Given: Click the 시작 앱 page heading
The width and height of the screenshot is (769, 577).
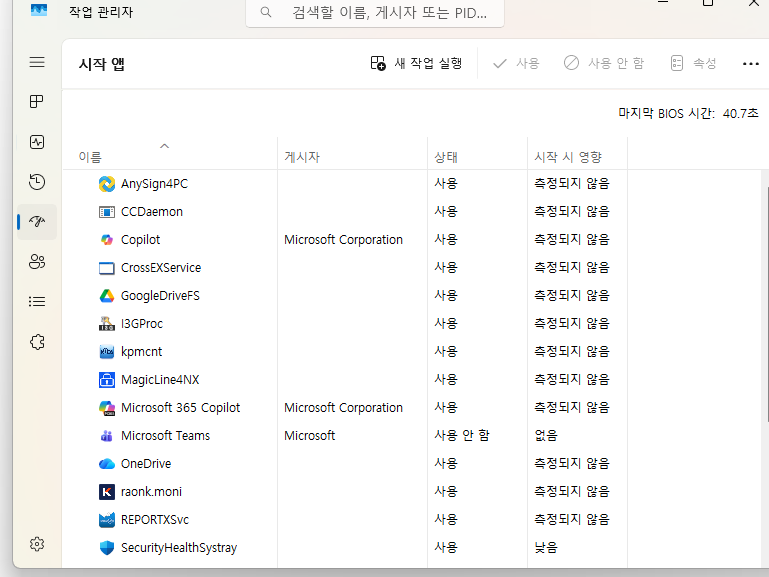Looking at the screenshot, I should pos(102,64).
